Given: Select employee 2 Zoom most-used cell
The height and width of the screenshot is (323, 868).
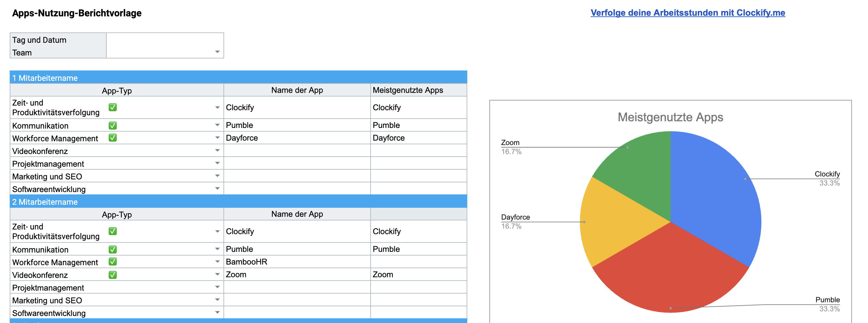Looking at the screenshot, I should pyautogui.click(x=419, y=275).
